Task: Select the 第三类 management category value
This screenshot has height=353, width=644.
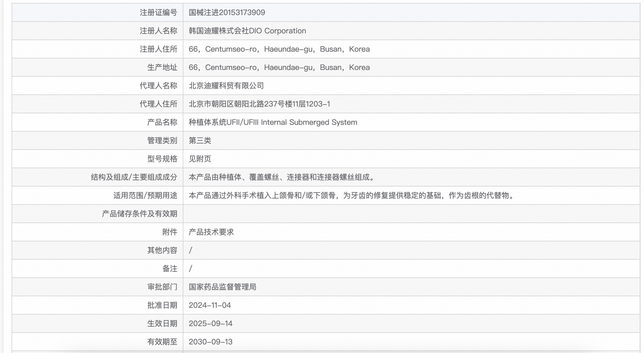Action: click(x=200, y=140)
